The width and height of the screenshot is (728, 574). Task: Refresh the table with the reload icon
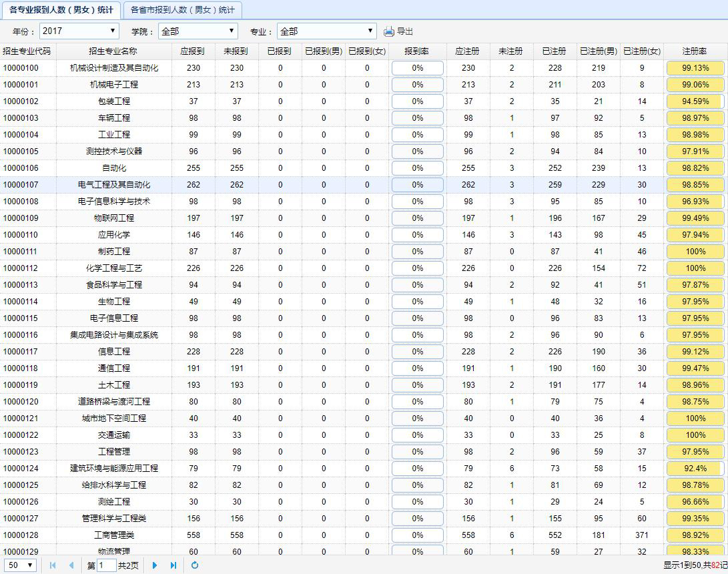pyautogui.click(x=195, y=565)
